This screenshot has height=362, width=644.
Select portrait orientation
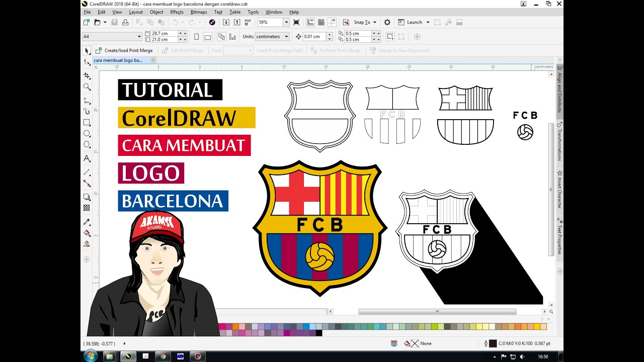pyautogui.click(x=196, y=37)
